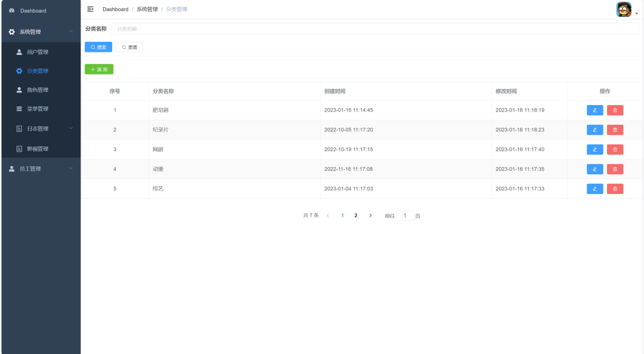Edit the 综艺 category entry
The height and width of the screenshot is (354, 644).
[595, 189]
